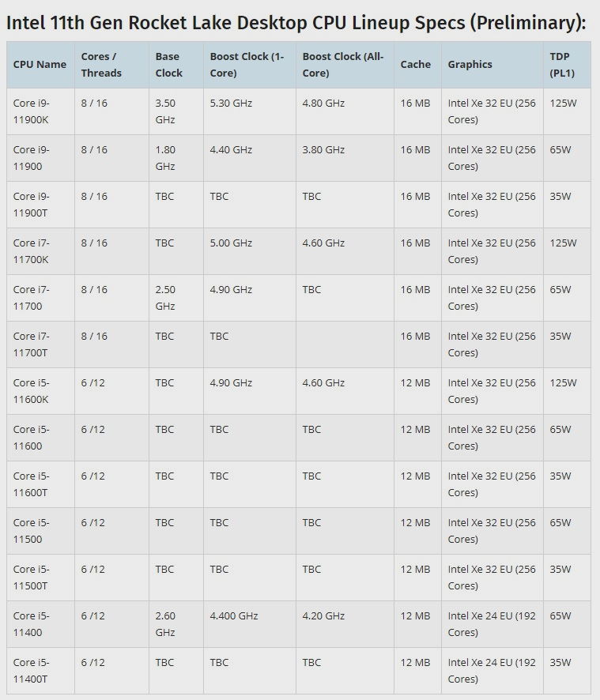Select the Boost Clock (All-Core) header

342,65
